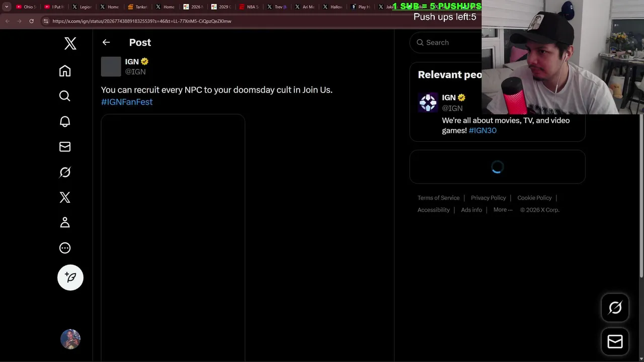Viewport: 644px width, 362px height.
Task: Switch to the Ari Me X tab
Action: (x=304, y=7)
